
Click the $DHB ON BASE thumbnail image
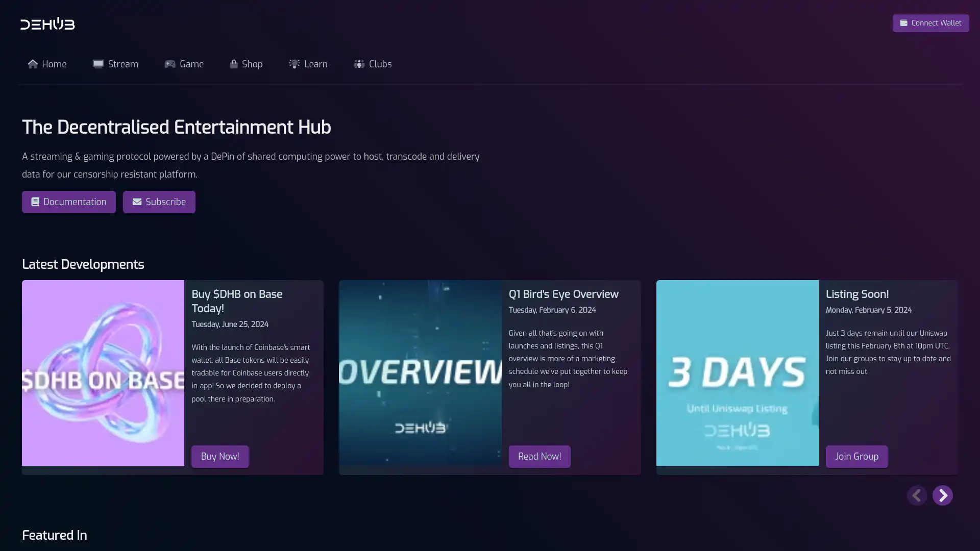(103, 373)
